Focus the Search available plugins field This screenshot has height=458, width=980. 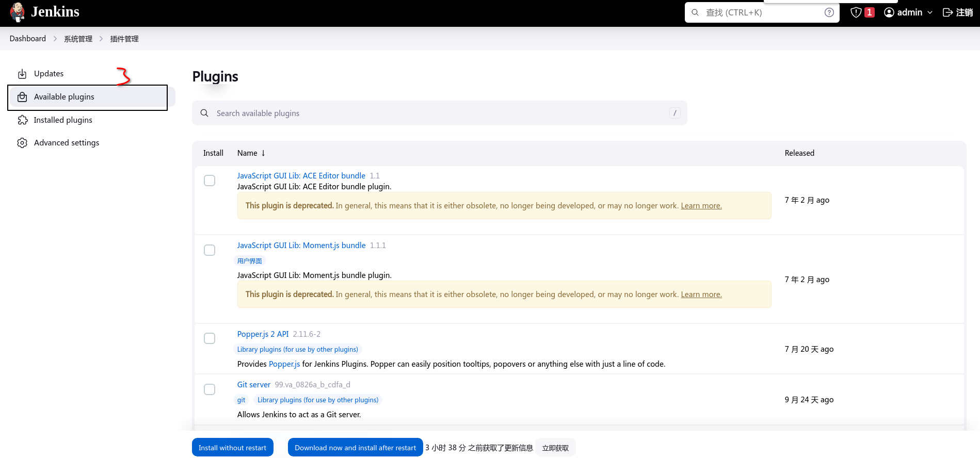pos(440,113)
